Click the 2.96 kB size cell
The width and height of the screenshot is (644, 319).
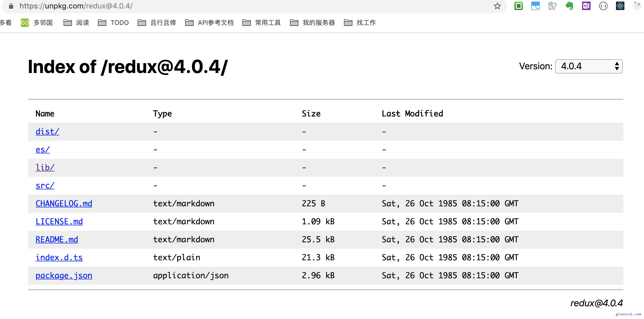tap(318, 275)
